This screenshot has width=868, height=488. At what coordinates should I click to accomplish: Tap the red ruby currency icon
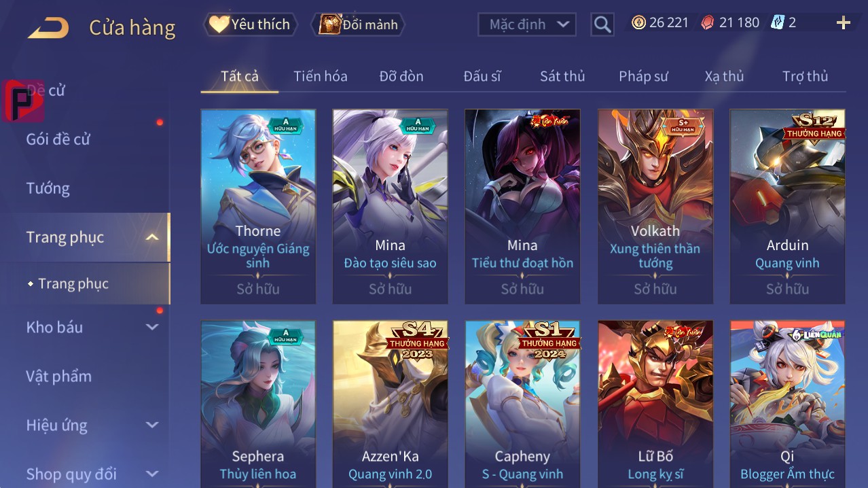pos(708,22)
